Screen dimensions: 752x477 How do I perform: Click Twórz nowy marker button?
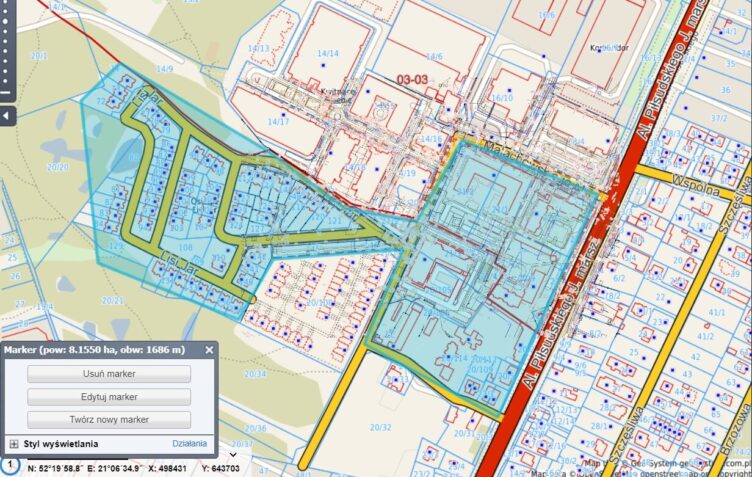point(109,419)
